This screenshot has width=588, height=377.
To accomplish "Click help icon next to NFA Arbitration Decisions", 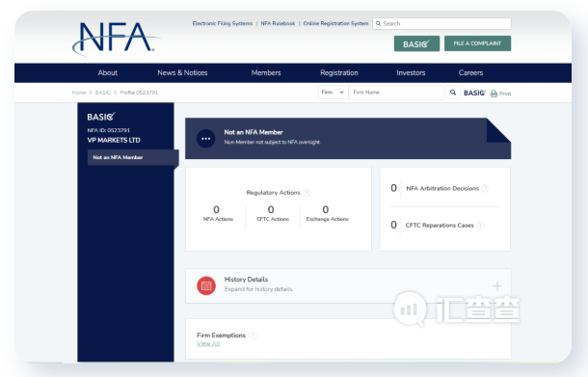I will pos(485,188).
